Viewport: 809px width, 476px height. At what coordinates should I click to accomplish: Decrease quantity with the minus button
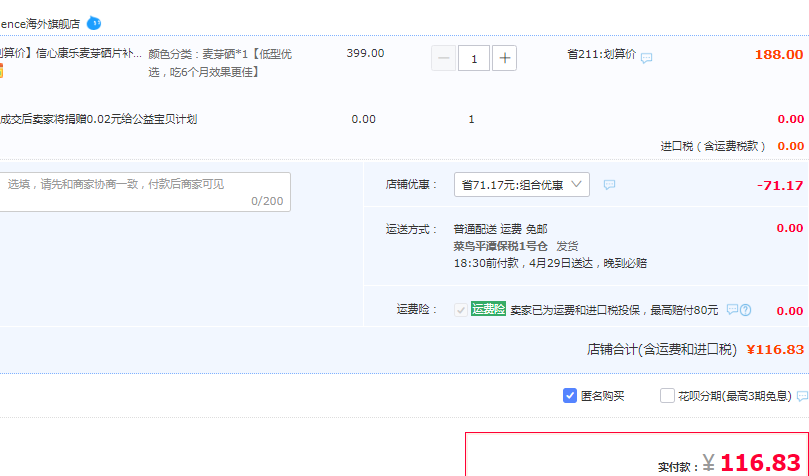[443, 58]
